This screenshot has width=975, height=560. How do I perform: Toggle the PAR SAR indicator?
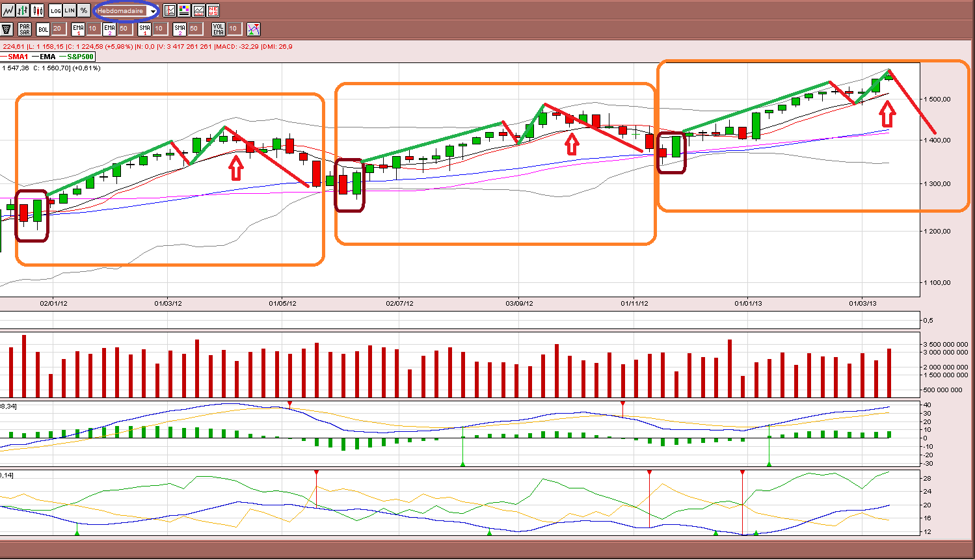coord(25,29)
